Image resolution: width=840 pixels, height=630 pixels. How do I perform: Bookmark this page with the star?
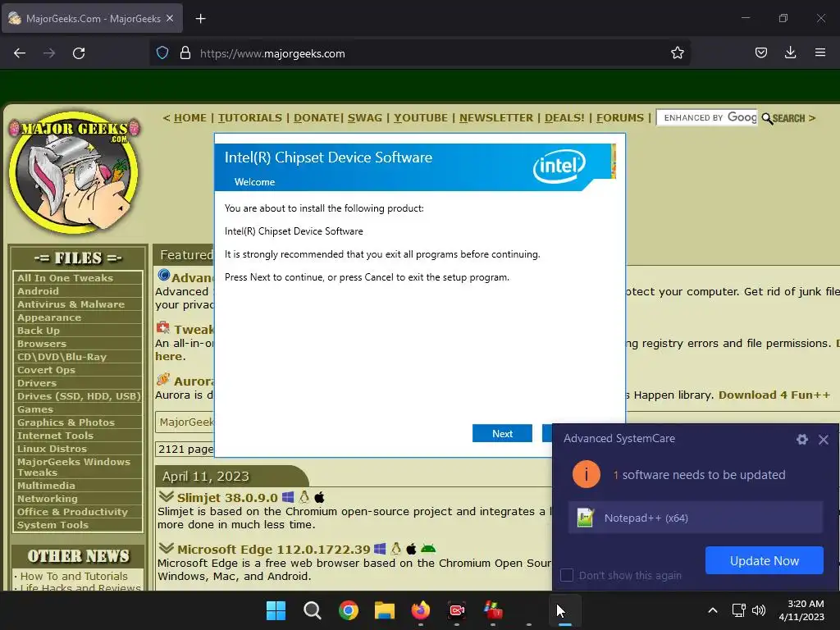677,53
